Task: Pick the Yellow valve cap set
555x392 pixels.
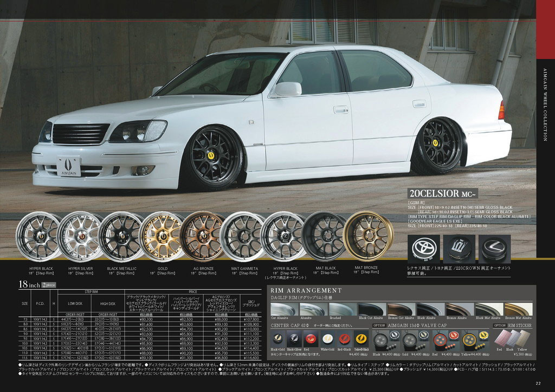Action: (475, 340)
